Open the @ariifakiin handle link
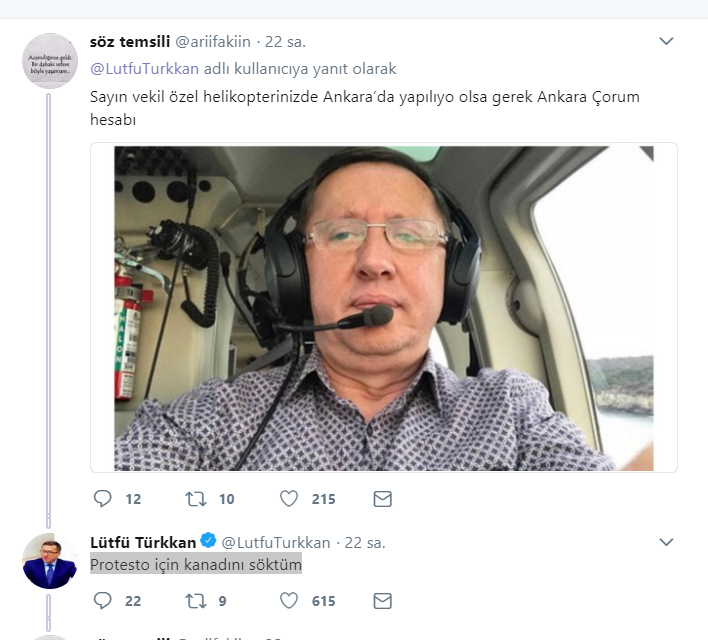708x640 pixels. (x=215, y=42)
